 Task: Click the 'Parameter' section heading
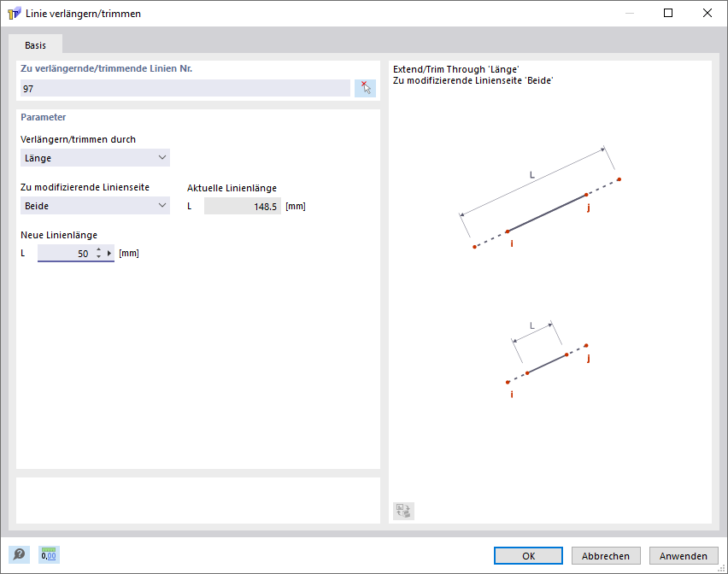click(44, 117)
